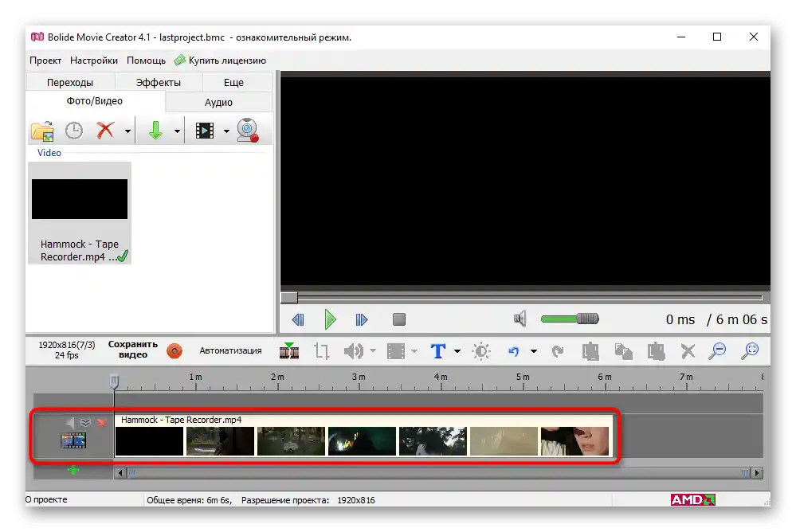796x532 pixels.
Task: Select the crop tool icon
Action: (x=321, y=350)
